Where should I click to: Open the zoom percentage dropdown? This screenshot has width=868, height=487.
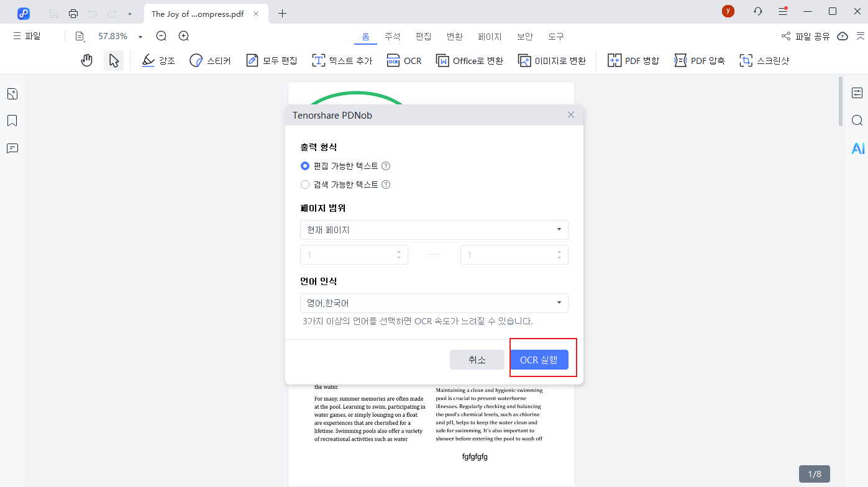point(140,36)
